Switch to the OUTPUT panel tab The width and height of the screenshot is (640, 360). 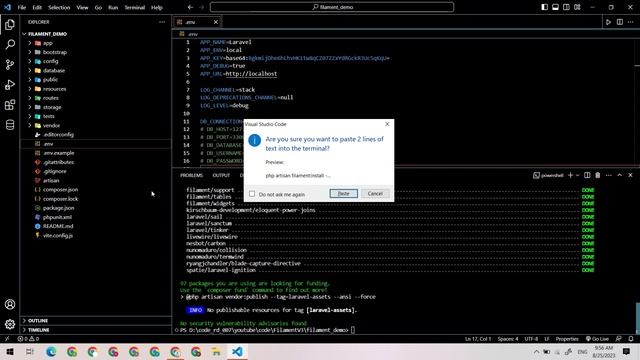pyautogui.click(x=221, y=175)
